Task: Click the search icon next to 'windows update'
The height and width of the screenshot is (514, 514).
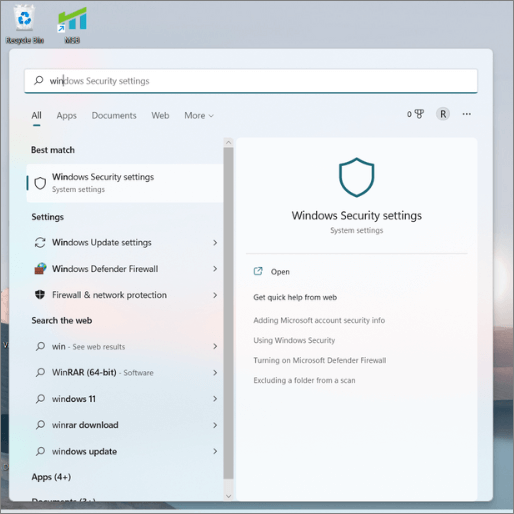Action: click(x=40, y=451)
